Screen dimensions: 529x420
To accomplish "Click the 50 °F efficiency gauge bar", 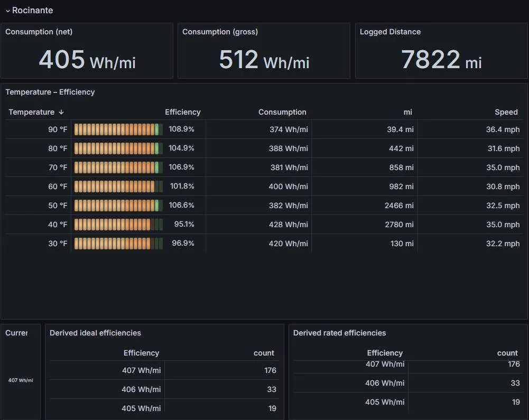I will pos(118,206).
